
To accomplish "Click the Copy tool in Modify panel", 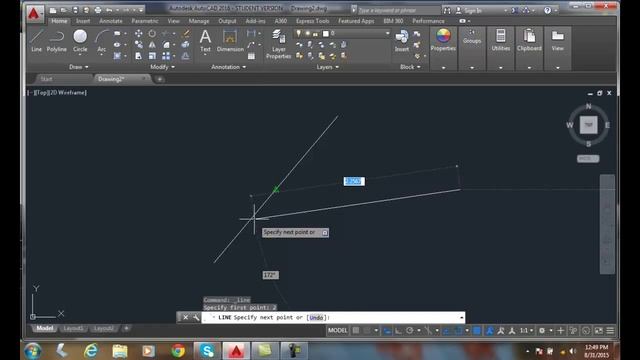I will [139, 44].
